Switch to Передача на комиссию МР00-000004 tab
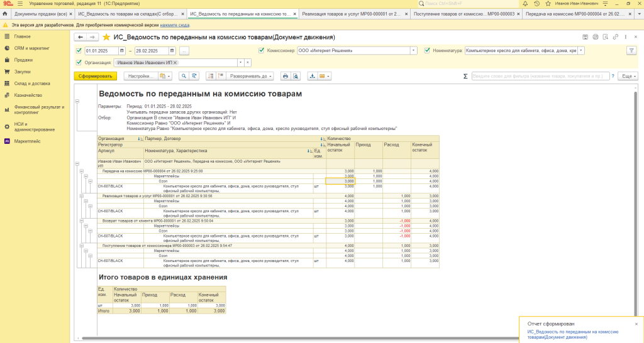This screenshot has height=343, width=644. (575, 14)
